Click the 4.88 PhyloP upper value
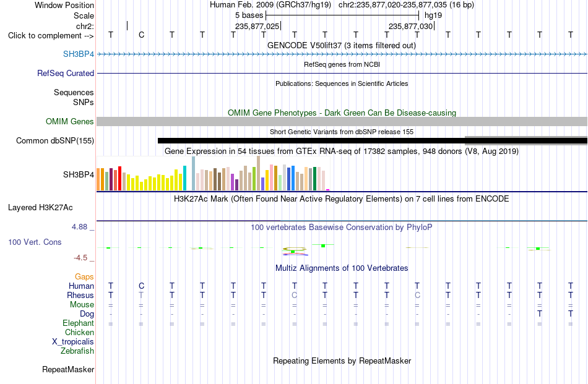Image resolution: width=588 pixels, height=384 pixels. [79, 227]
